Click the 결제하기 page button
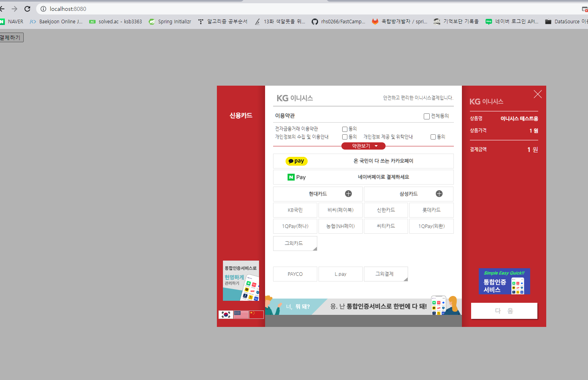588x380 pixels. coord(11,37)
